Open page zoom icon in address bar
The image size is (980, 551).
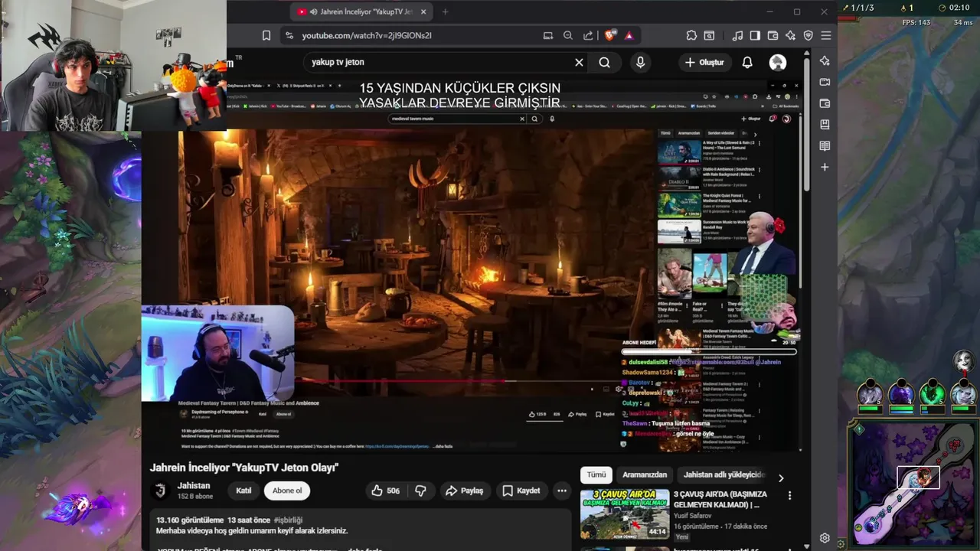point(568,35)
